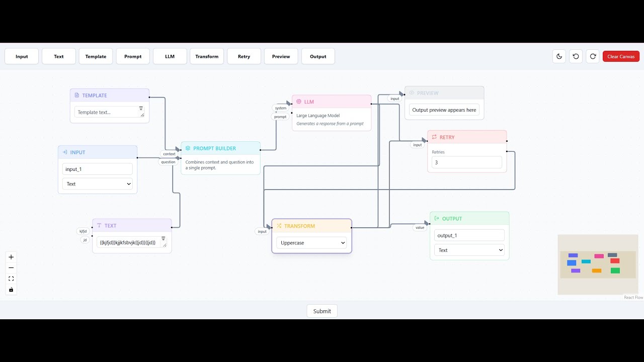Click the minimap overview panel
The width and height of the screenshot is (644, 362).
pos(598,264)
